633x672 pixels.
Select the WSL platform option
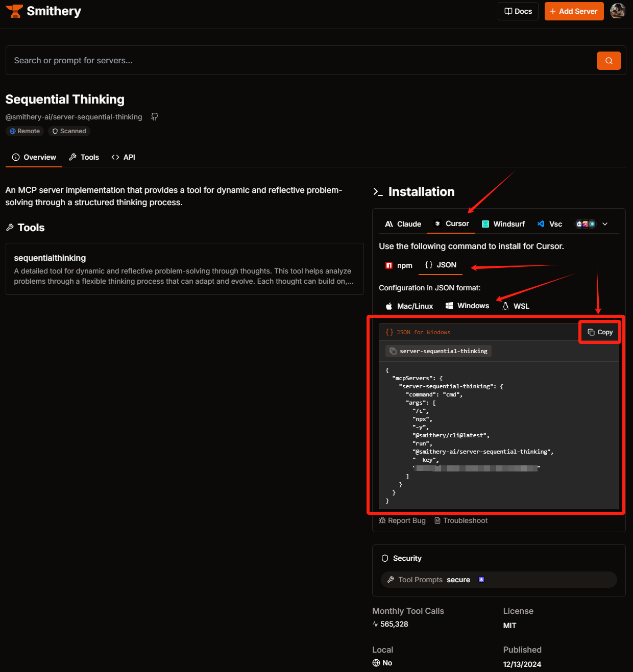516,306
